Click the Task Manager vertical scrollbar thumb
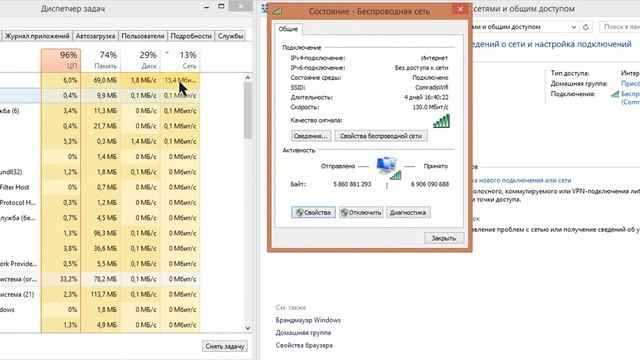 [x=248, y=110]
